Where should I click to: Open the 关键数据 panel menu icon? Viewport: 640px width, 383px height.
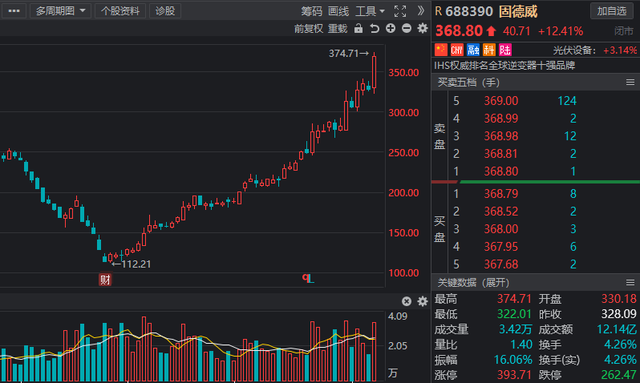tap(630, 283)
